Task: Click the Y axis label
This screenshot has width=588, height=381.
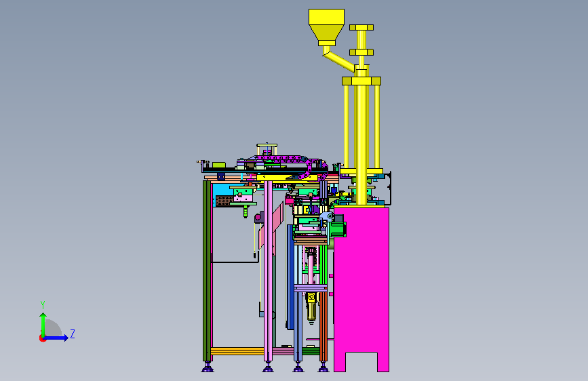Action: point(43,304)
